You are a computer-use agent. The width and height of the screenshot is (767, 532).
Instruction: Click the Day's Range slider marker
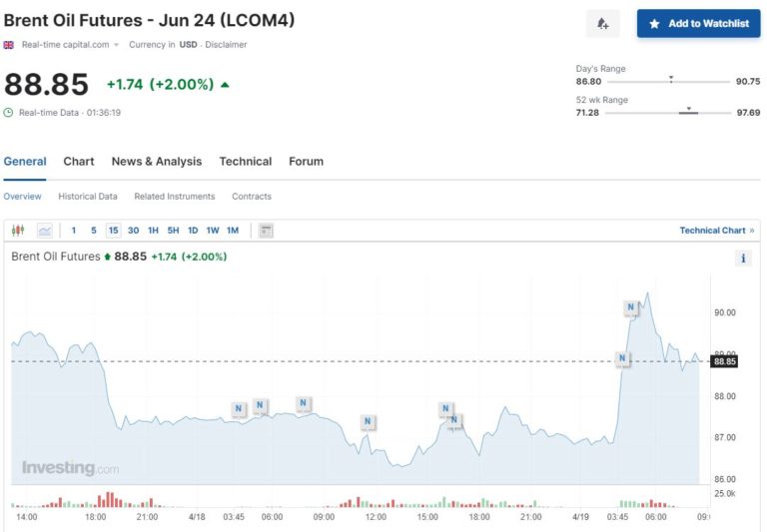pos(671,78)
